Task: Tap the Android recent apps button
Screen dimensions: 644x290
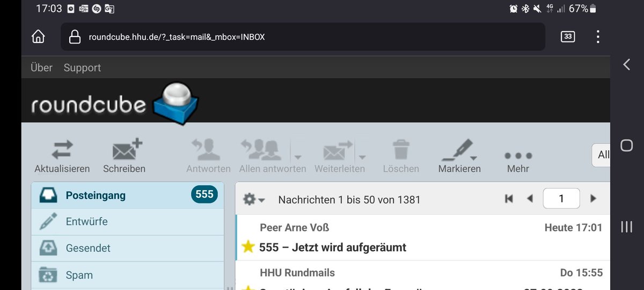Action: pos(626,227)
